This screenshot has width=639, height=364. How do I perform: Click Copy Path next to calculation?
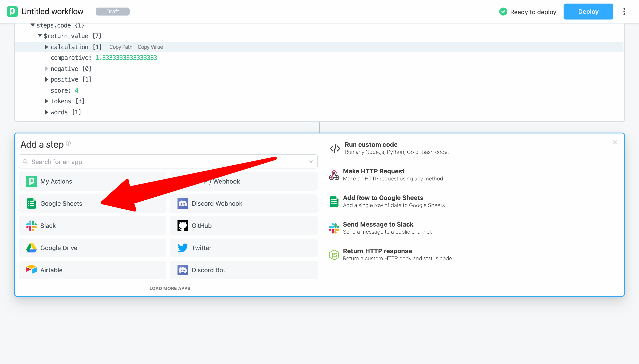click(x=121, y=47)
